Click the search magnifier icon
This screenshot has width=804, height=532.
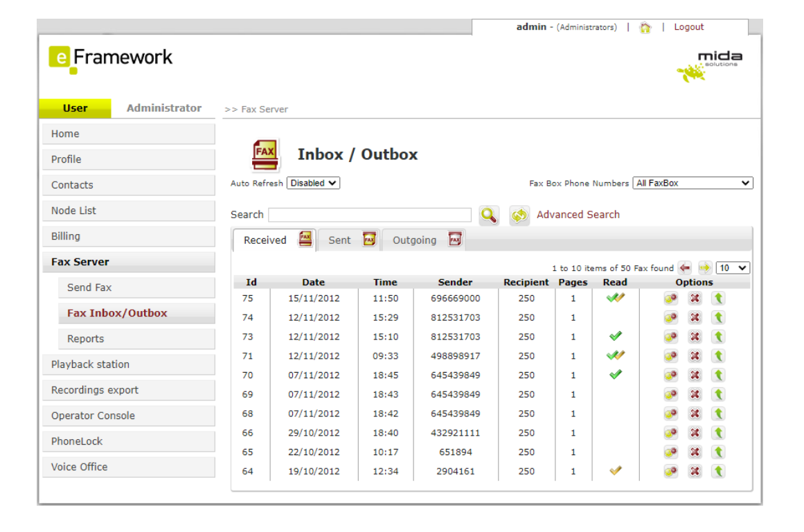489,215
